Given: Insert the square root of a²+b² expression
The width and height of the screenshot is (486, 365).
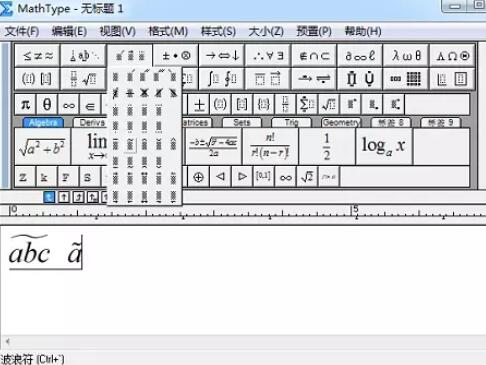Looking at the screenshot, I should click(x=42, y=147).
